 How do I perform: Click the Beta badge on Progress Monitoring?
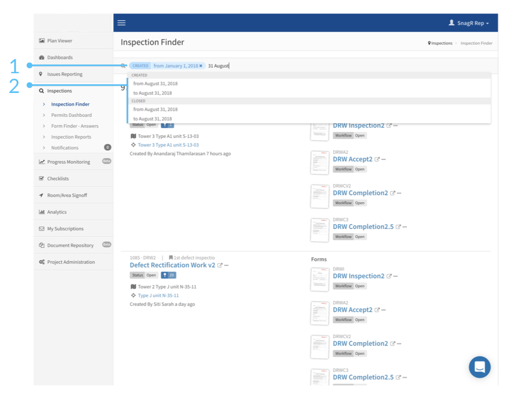[107, 161]
